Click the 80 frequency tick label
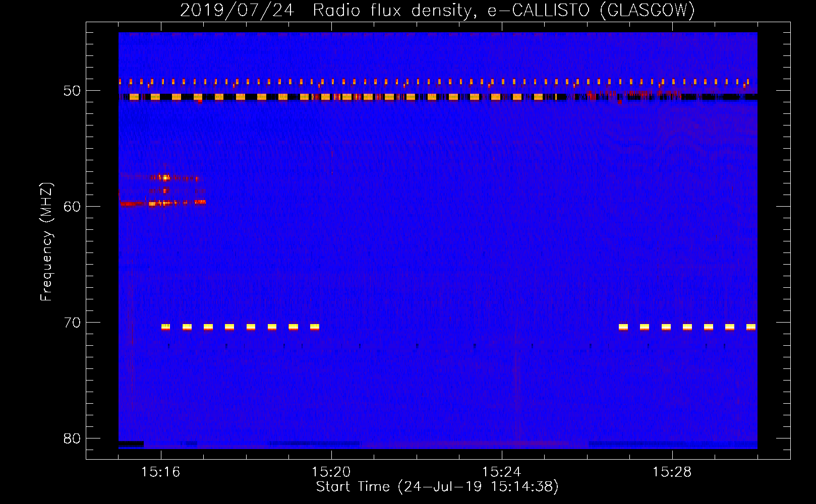Image resolution: width=816 pixels, height=504 pixels. pyautogui.click(x=72, y=438)
